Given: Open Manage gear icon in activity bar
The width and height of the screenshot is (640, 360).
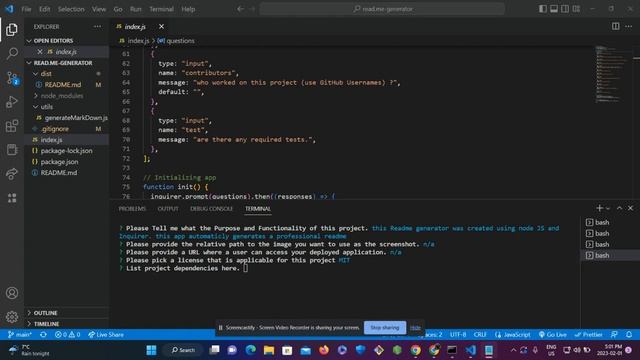Looking at the screenshot, I should point(12,317).
